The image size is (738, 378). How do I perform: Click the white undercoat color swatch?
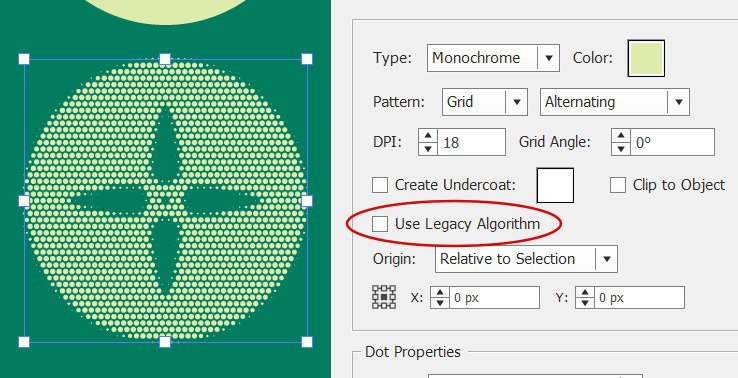click(x=555, y=185)
